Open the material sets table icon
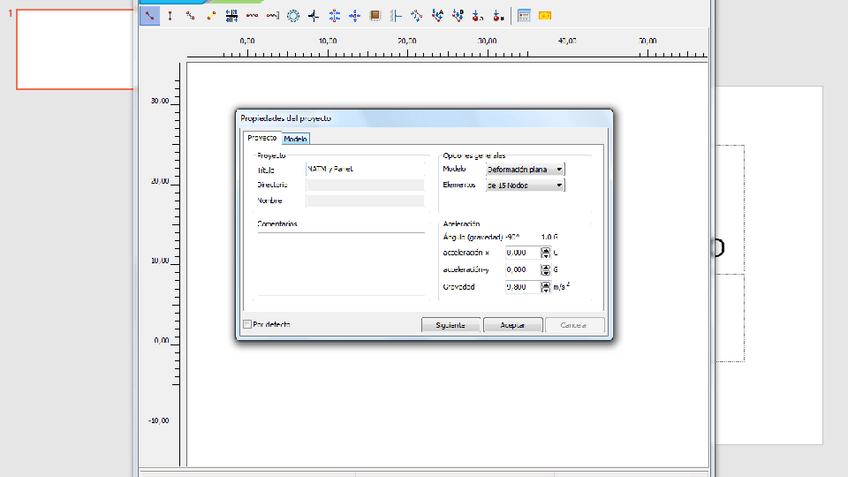The height and width of the screenshot is (477, 848). pyautogui.click(x=524, y=16)
